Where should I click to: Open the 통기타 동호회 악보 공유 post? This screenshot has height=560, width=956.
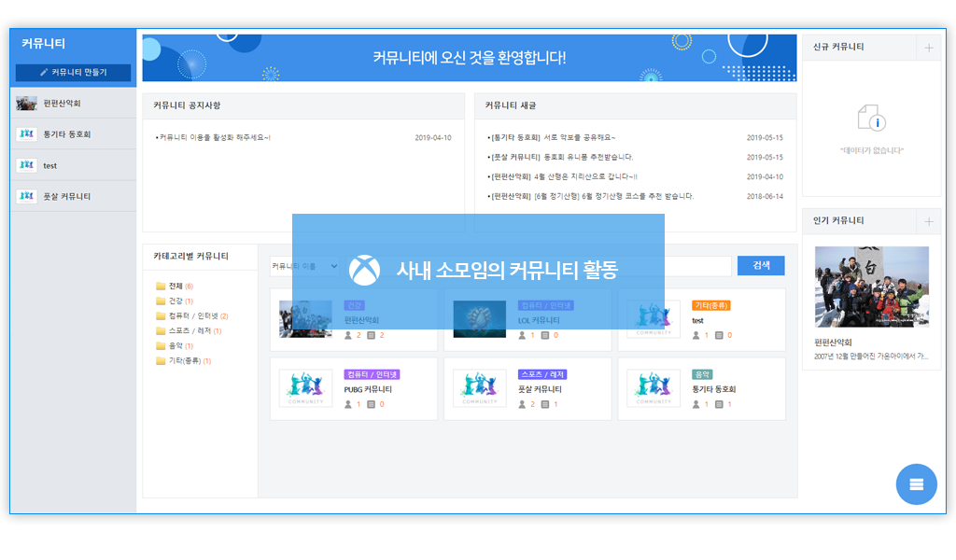coord(553,138)
